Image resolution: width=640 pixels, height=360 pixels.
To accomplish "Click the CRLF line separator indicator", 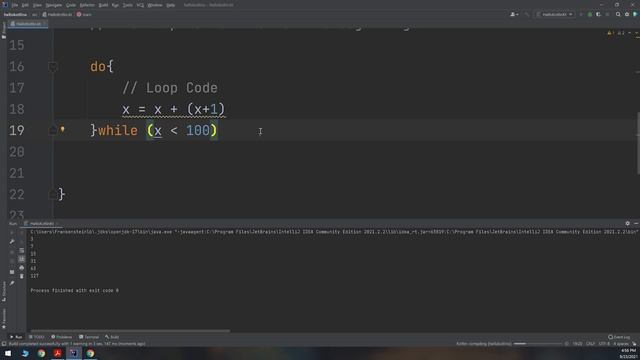I will pyautogui.click(x=590, y=344).
